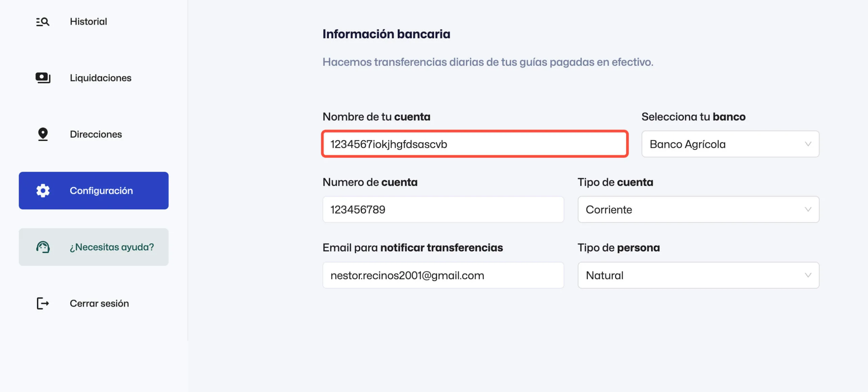The image size is (868, 392).
Task: Click the Direcciones location pin icon
Action: (x=43, y=134)
